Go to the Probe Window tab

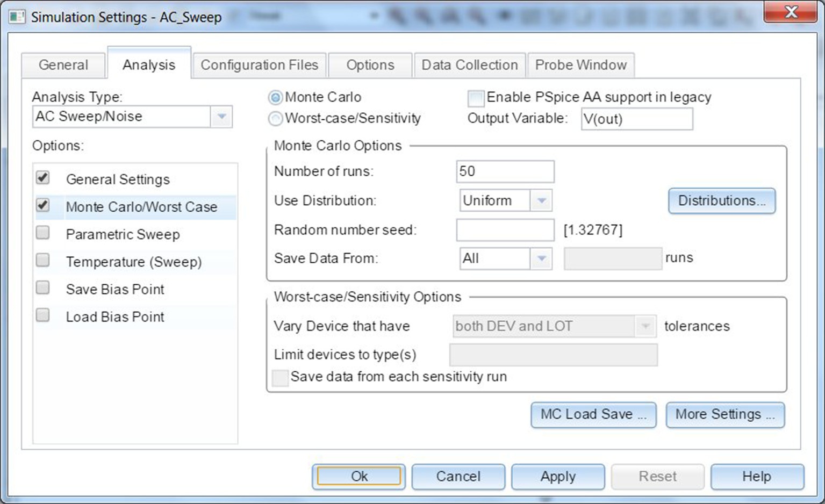(580, 65)
